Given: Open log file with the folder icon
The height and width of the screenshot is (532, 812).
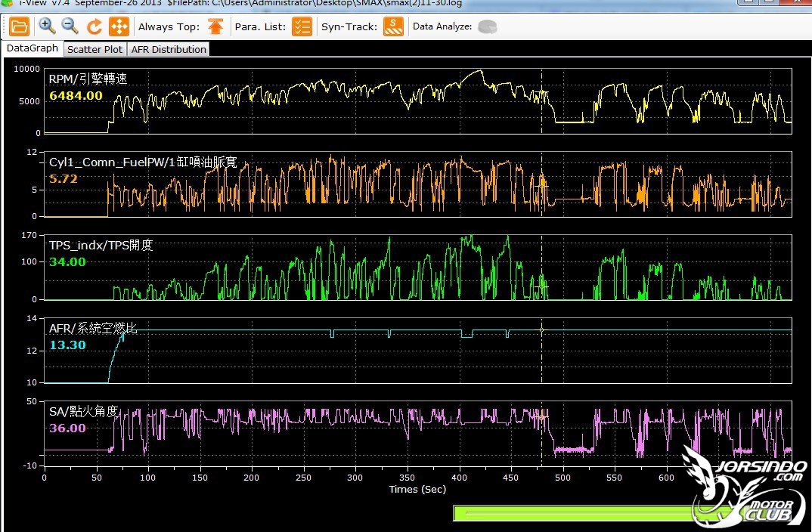Looking at the screenshot, I should point(19,26).
